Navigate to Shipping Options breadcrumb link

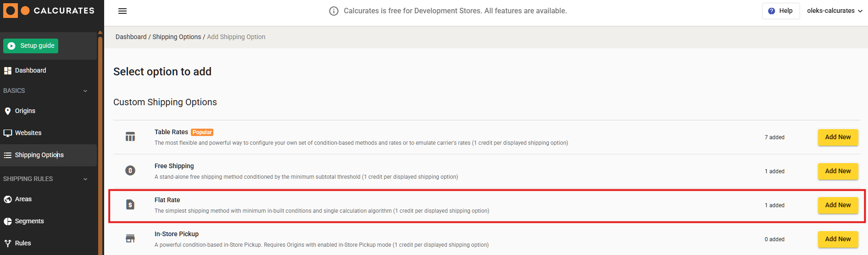coord(177,37)
